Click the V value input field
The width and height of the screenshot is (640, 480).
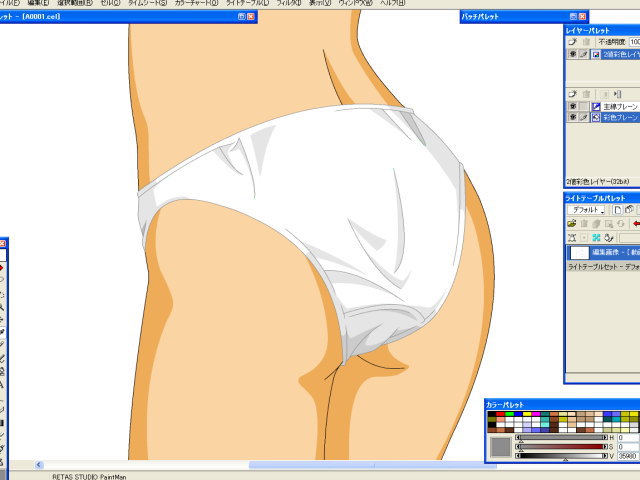click(x=628, y=455)
